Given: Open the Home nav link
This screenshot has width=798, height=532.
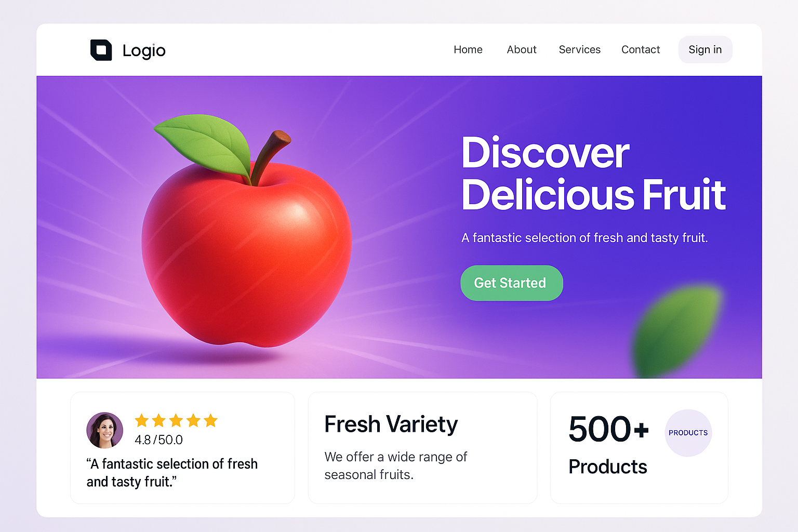Looking at the screenshot, I should coord(468,49).
